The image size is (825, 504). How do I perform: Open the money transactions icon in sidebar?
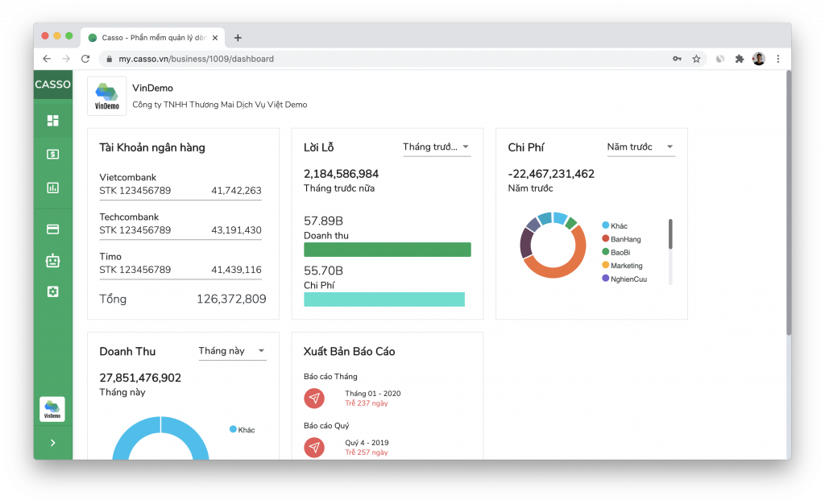point(52,154)
